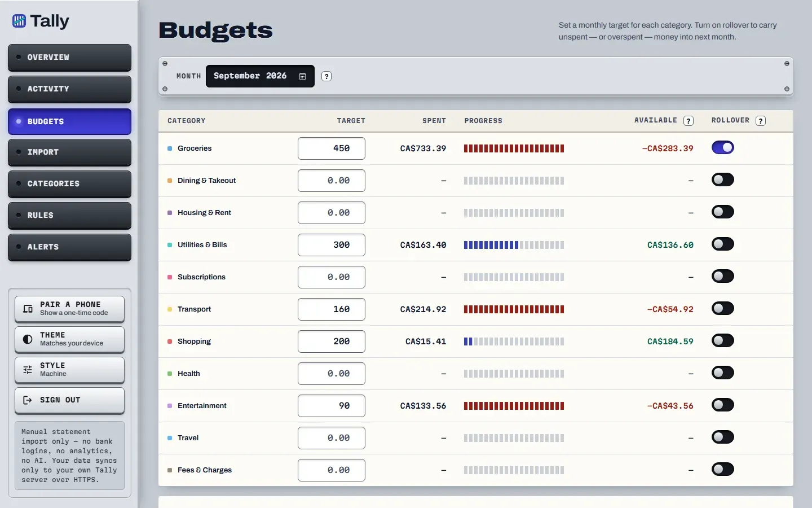Go to the Overview page
The width and height of the screenshot is (812, 508).
coord(69,58)
